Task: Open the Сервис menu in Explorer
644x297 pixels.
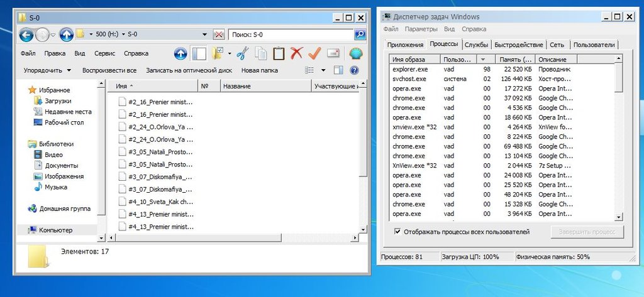Action: point(104,53)
